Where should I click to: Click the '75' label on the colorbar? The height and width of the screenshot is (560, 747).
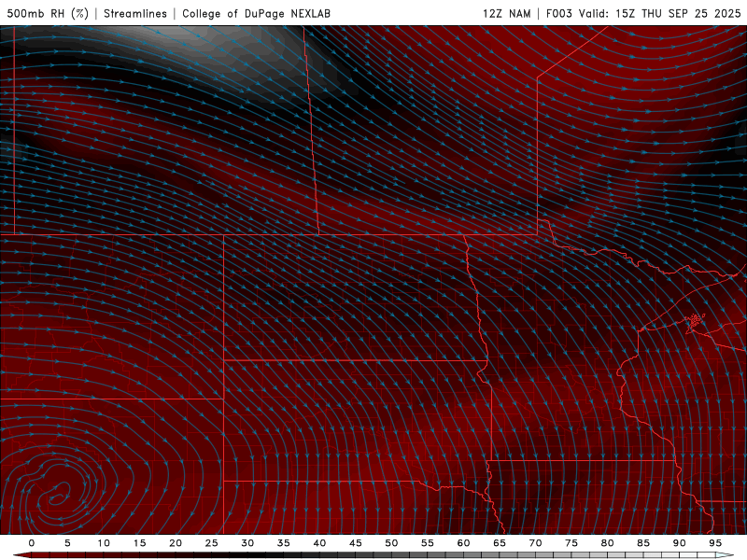pyautogui.click(x=571, y=543)
